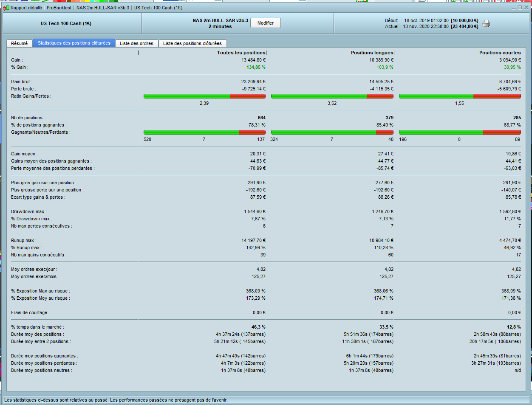Click time in market value 46,3 %
The width and height of the screenshot is (532, 405).
[258, 327]
